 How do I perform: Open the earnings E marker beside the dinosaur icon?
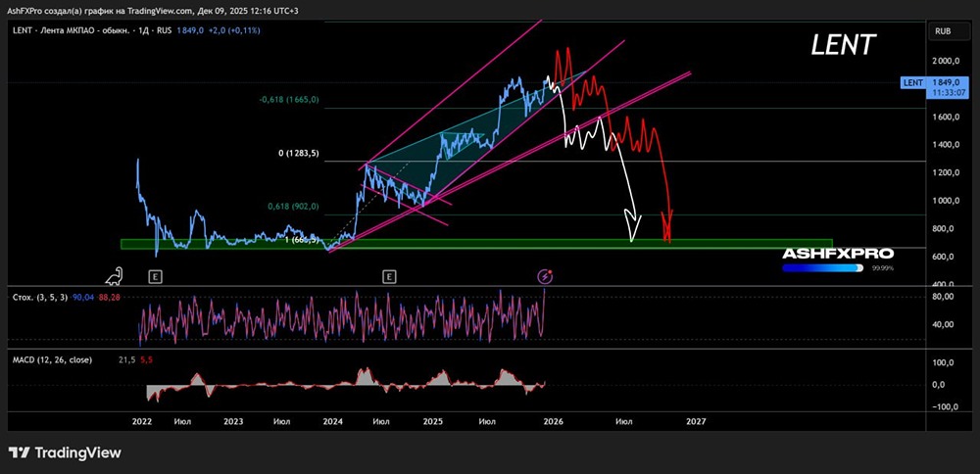[155, 275]
